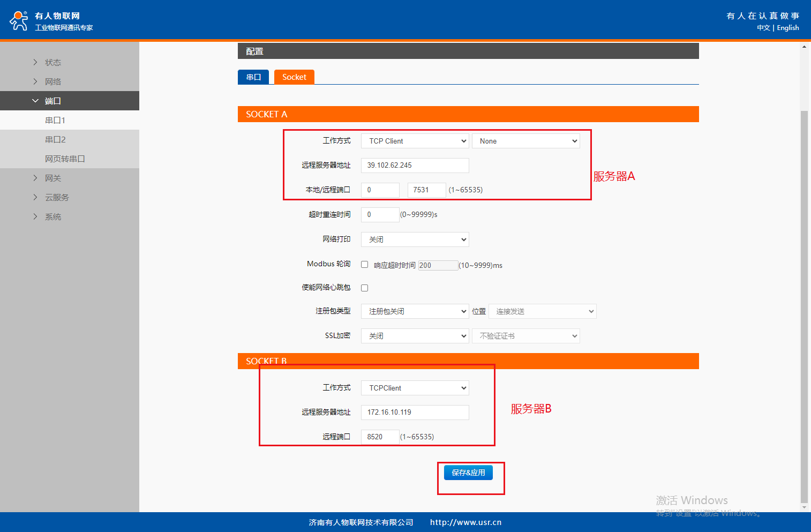
Task: Expand the 云服务 sidebar section
Action: click(x=57, y=197)
